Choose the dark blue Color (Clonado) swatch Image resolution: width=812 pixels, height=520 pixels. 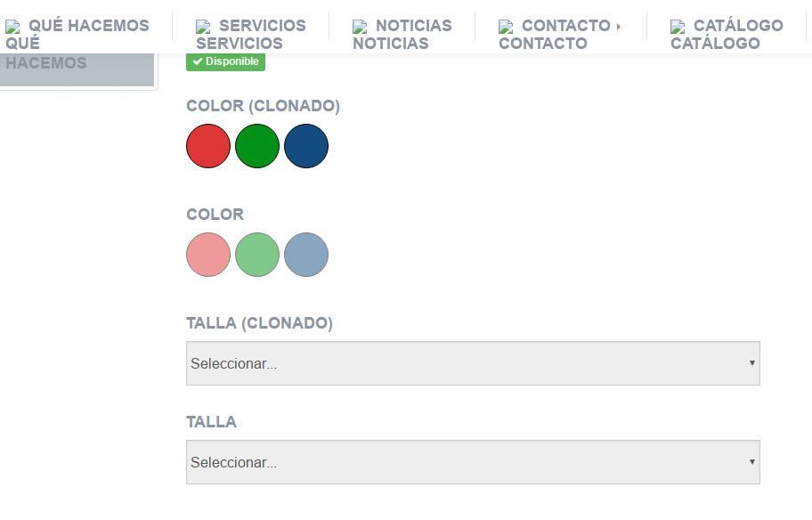click(306, 146)
